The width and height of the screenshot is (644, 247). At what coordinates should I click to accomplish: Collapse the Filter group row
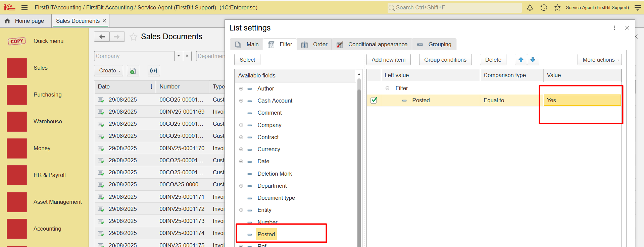coord(387,88)
